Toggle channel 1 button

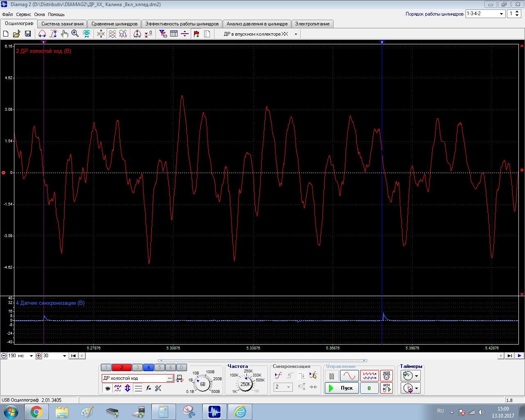tap(106, 367)
